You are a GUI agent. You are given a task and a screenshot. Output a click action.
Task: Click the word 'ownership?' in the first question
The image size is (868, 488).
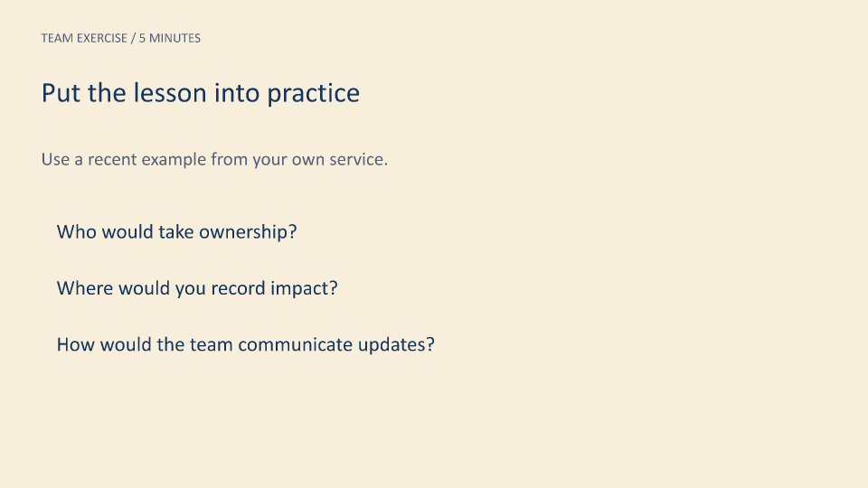(x=248, y=232)
